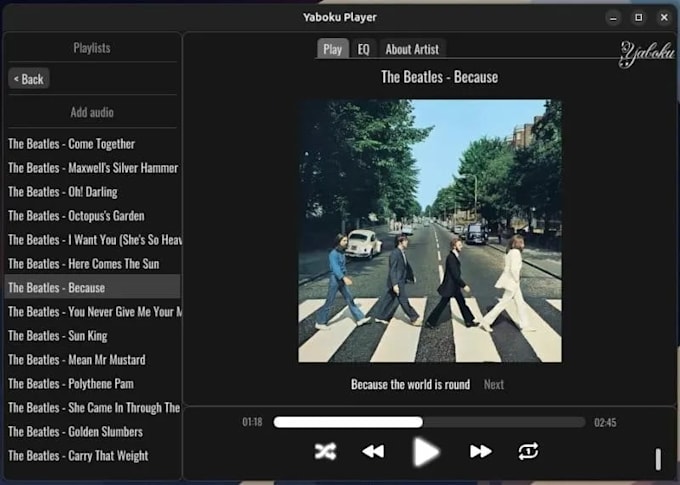The height and width of the screenshot is (485, 680).
Task: Start playback with the large play icon
Action: tap(426, 452)
